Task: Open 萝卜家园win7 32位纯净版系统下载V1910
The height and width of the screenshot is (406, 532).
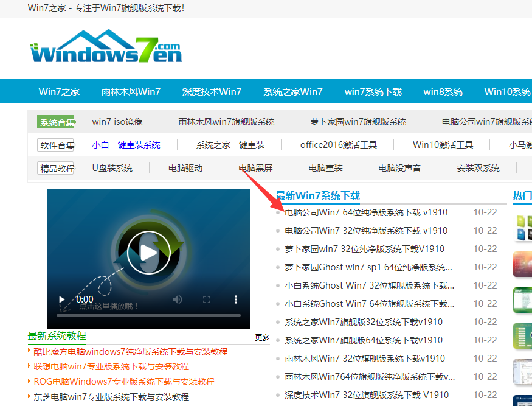Action: (x=364, y=249)
